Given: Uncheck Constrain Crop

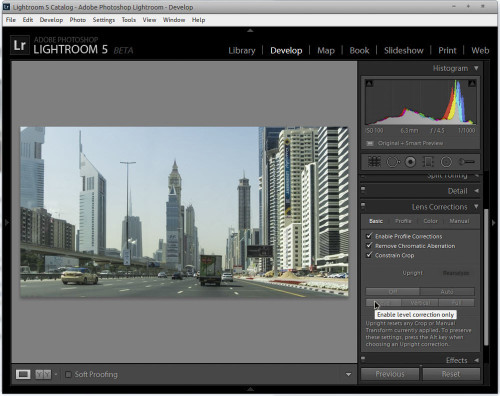Looking at the screenshot, I should coord(369,255).
